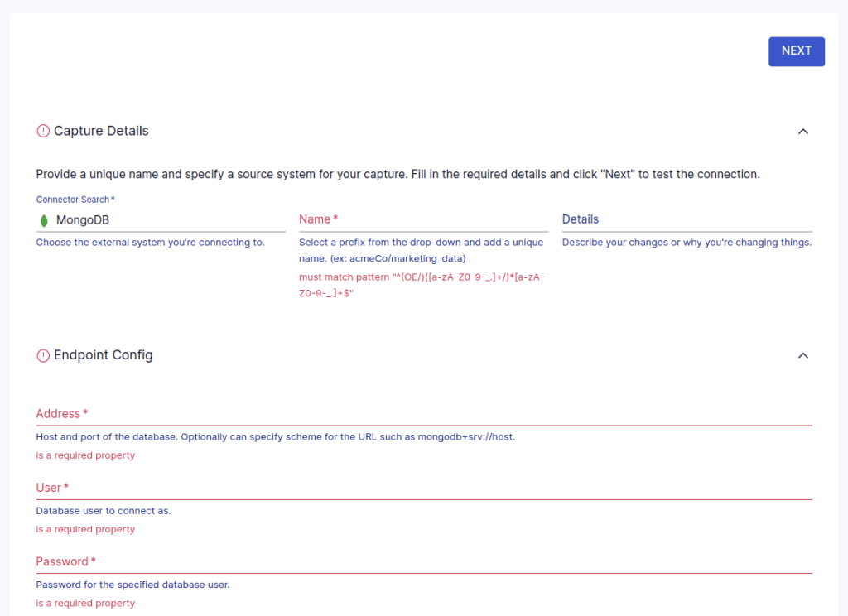Click the Capture Details heading
Screen dimensions: 848x616
(101, 131)
